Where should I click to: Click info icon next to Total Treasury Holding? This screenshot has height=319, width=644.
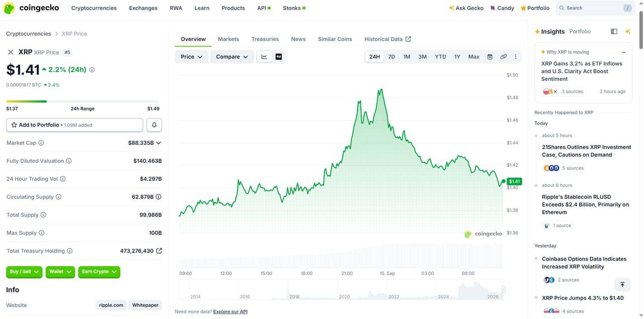pos(70,251)
